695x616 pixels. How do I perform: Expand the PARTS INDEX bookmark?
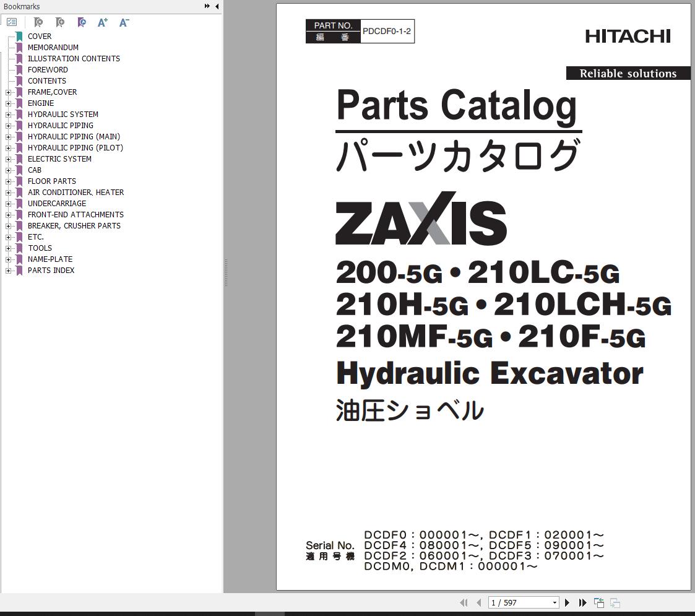point(8,271)
